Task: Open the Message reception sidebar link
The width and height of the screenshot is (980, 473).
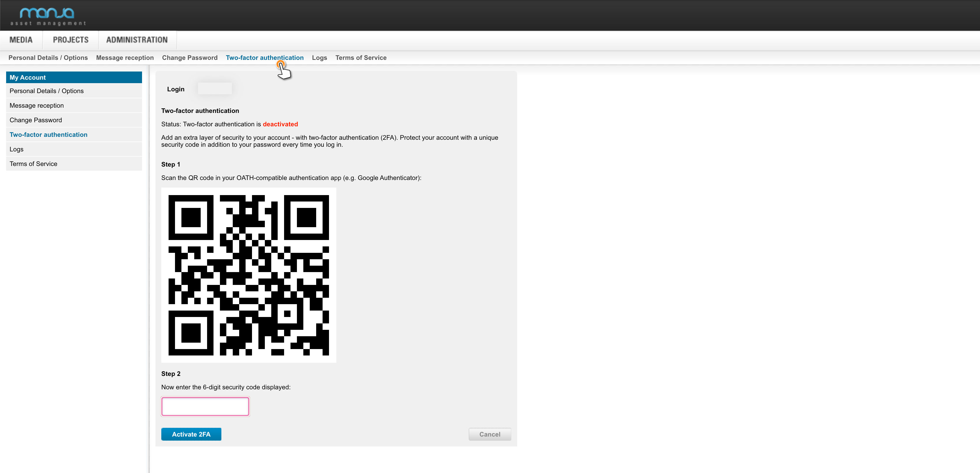Action: [x=36, y=105]
